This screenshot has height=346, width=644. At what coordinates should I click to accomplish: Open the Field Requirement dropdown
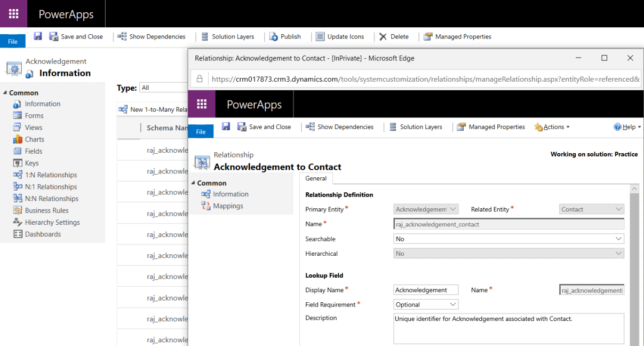(425, 304)
